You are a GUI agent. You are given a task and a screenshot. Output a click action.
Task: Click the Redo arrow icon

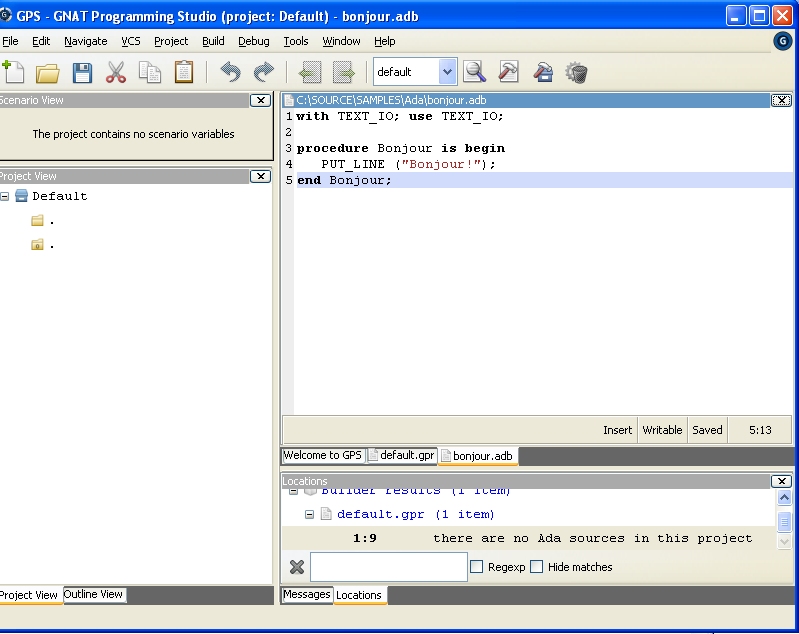pos(264,72)
